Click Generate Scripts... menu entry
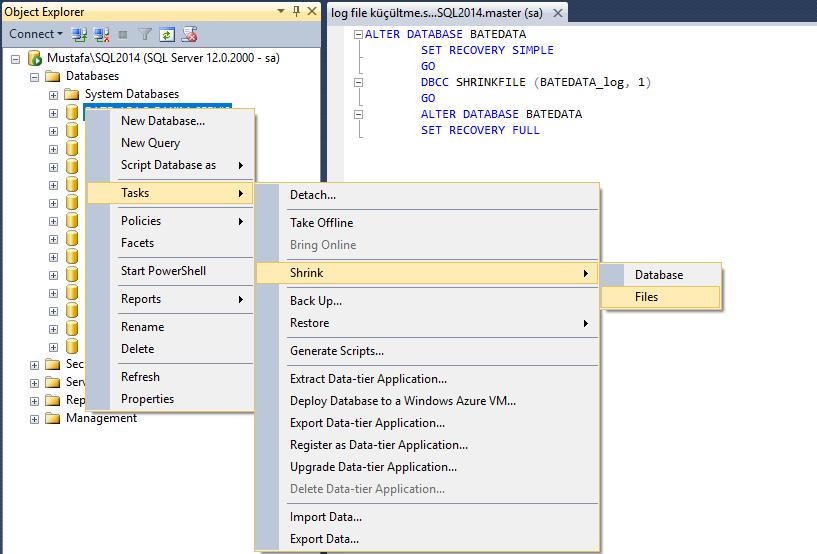Viewport: 817px width, 554px height. tap(336, 351)
